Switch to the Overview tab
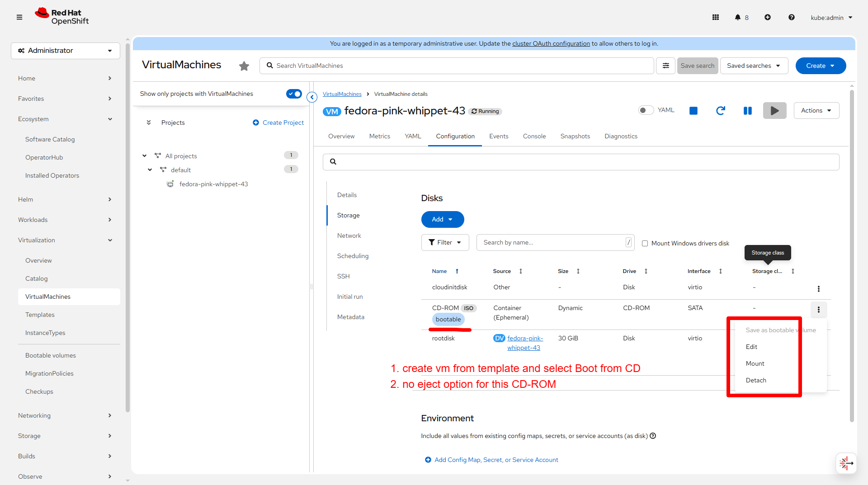 [341, 136]
